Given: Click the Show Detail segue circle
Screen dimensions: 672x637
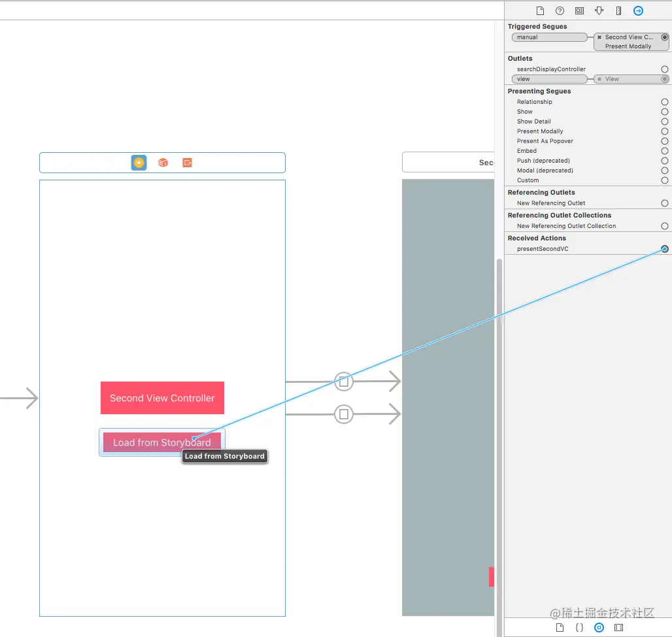Looking at the screenshot, I should pyautogui.click(x=664, y=122).
